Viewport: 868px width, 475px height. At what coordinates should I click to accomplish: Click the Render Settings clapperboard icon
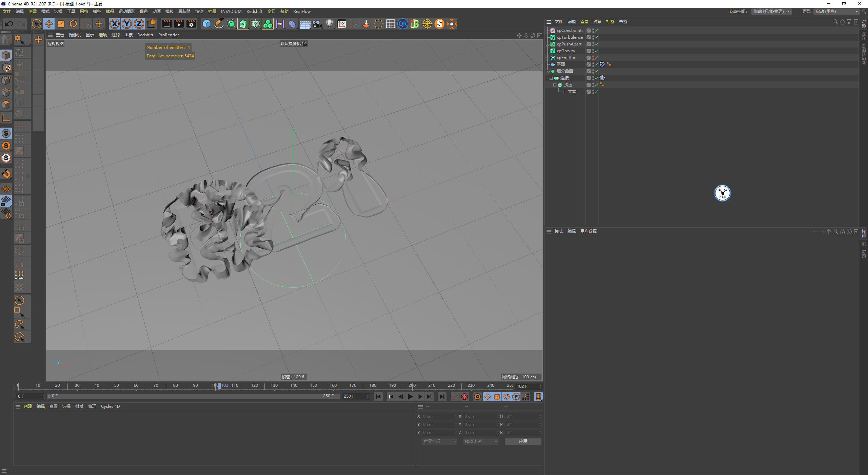191,24
